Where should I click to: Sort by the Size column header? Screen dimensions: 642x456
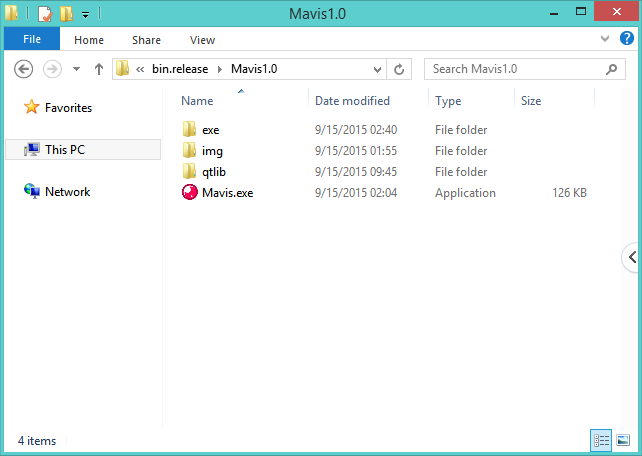tap(531, 101)
